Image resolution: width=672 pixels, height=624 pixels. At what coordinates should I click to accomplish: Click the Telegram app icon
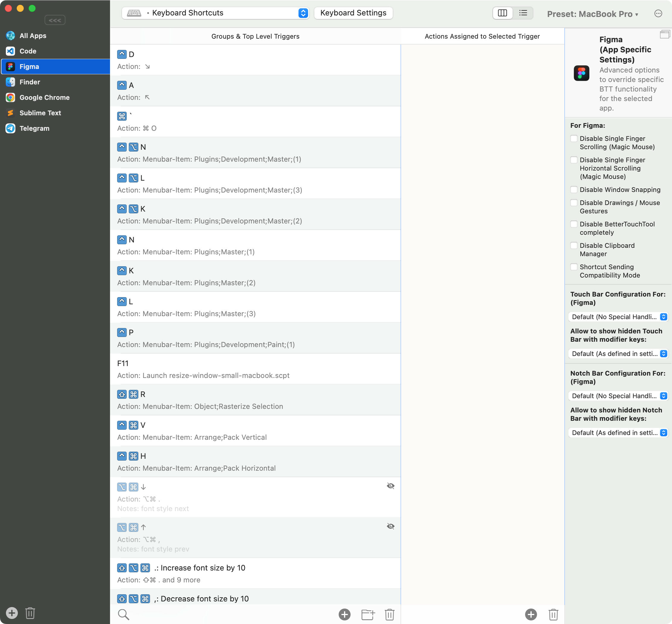point(10,128)
